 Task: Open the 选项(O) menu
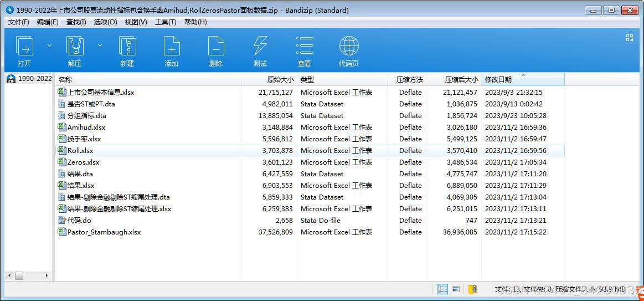[x=106, y=22]
